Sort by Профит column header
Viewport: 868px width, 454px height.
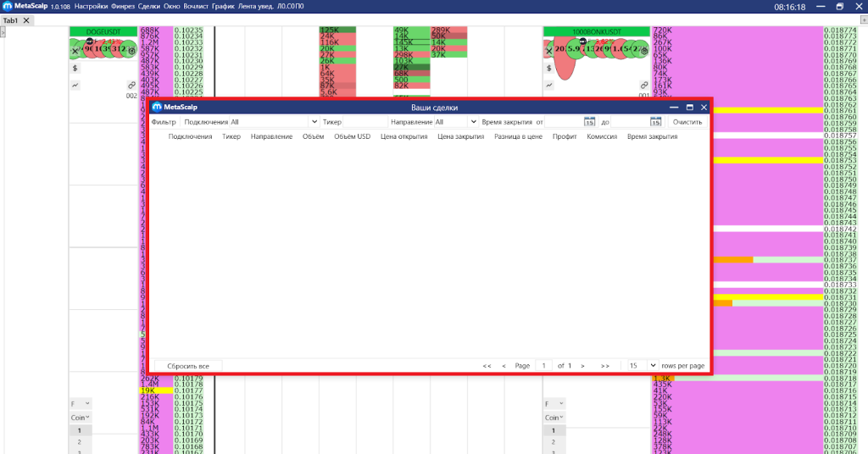coord(565,136)
